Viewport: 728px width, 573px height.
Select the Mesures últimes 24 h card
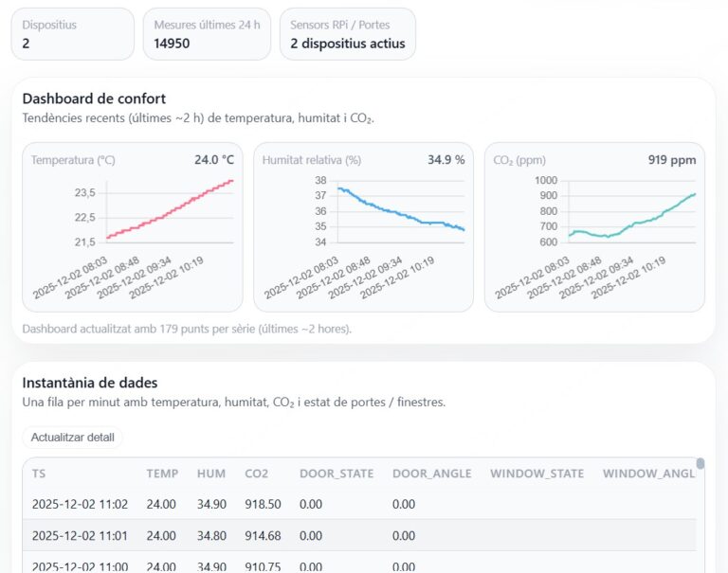tap(207, 34)
